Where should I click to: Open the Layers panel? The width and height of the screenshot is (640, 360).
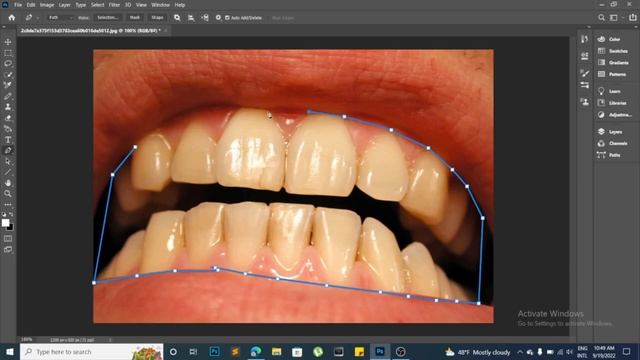tap(610, 131)
